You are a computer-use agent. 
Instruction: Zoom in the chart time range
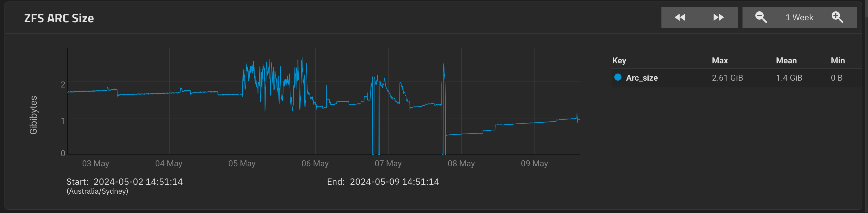coord(837,18)
